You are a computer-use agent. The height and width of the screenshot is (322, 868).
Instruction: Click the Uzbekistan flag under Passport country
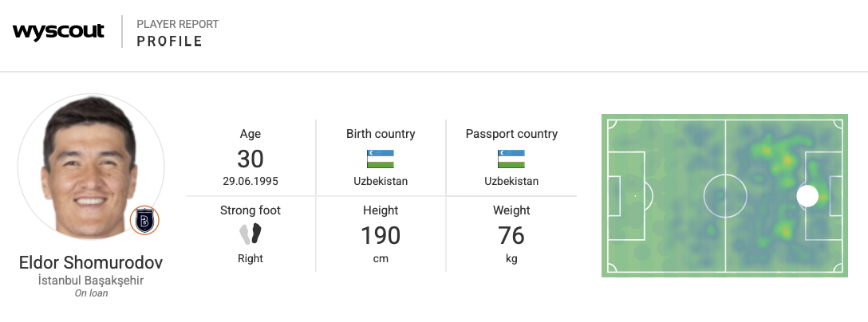point(511,158)
